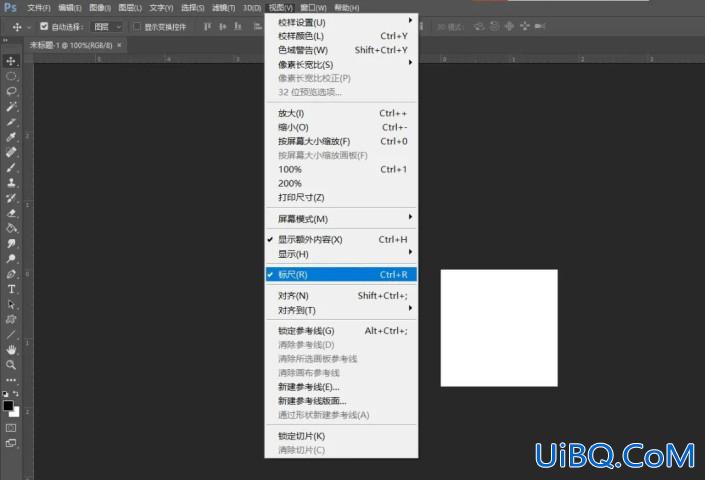Choose 按屏幕大小缩放(F) fit on screen
This screenshot has height=480, width=705.
point(341,141)
